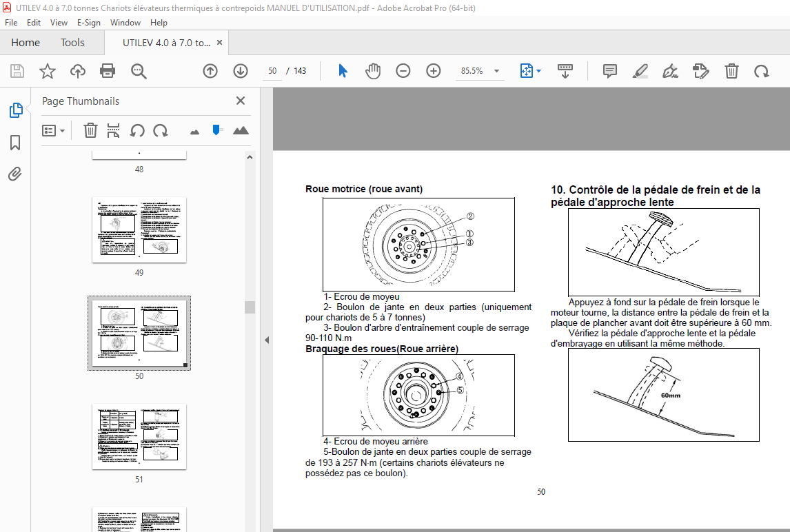Open the Sign document pen tool
The height and width of the screenshot is (532, 790).
pos(670,71)
